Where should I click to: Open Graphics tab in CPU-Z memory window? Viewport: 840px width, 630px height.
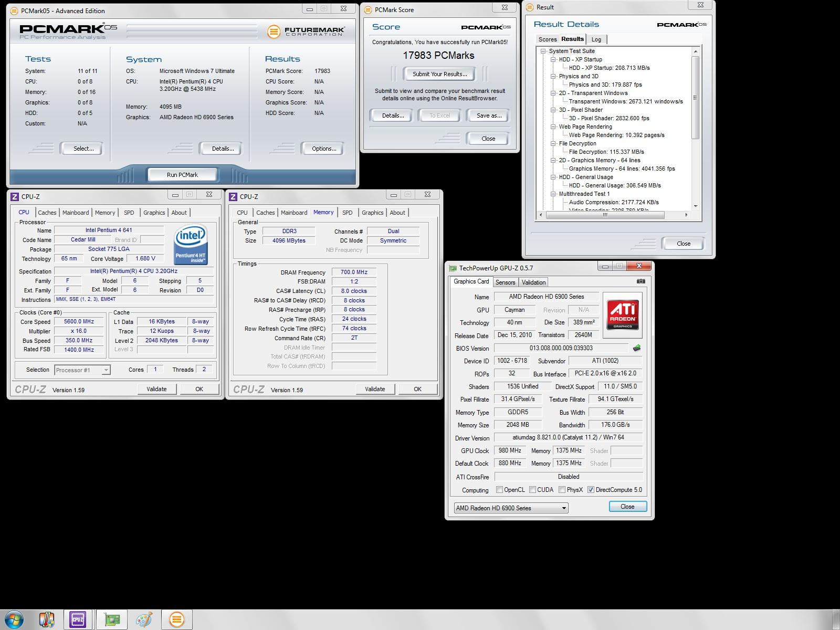[372, 213]
